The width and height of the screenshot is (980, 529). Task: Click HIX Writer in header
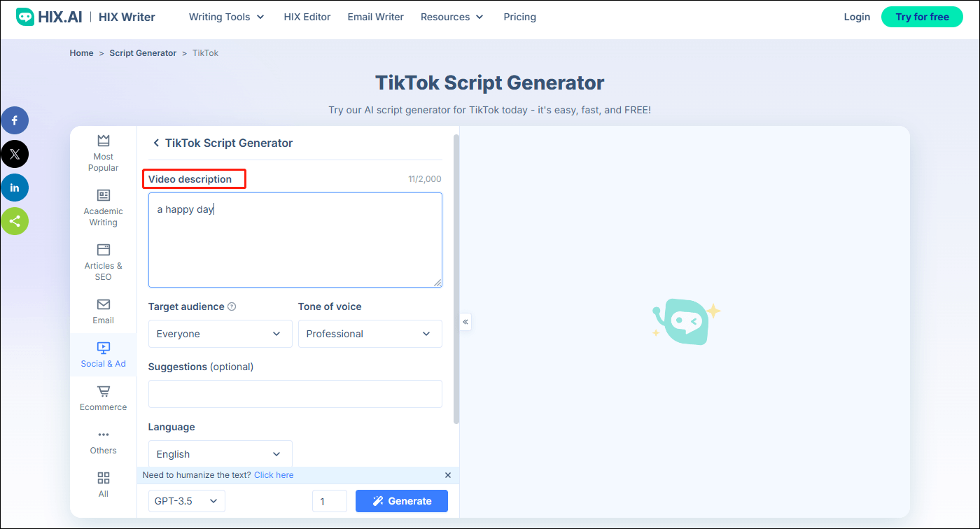coord(127,17)
